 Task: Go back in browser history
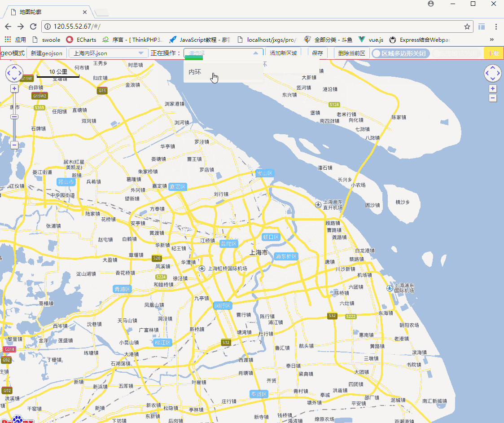click(x=9, y=26)
